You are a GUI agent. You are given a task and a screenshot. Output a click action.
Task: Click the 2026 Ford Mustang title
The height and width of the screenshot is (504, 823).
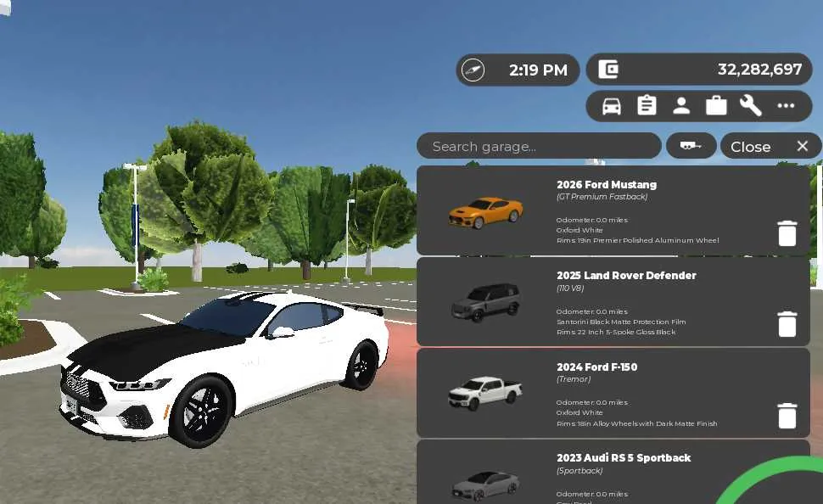607,185
